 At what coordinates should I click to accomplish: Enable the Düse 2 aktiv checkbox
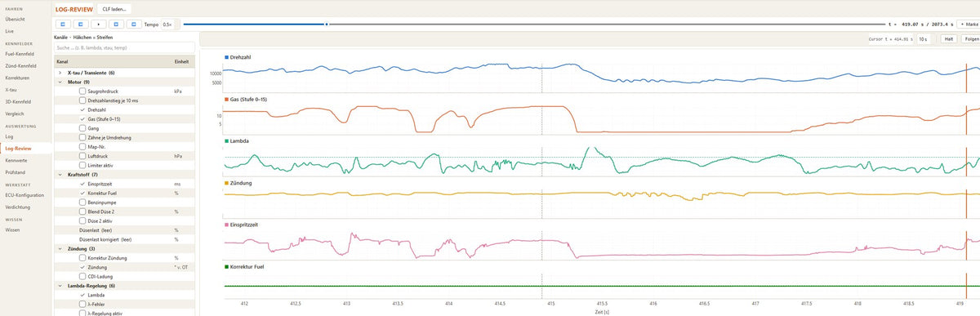click(82, 220)
